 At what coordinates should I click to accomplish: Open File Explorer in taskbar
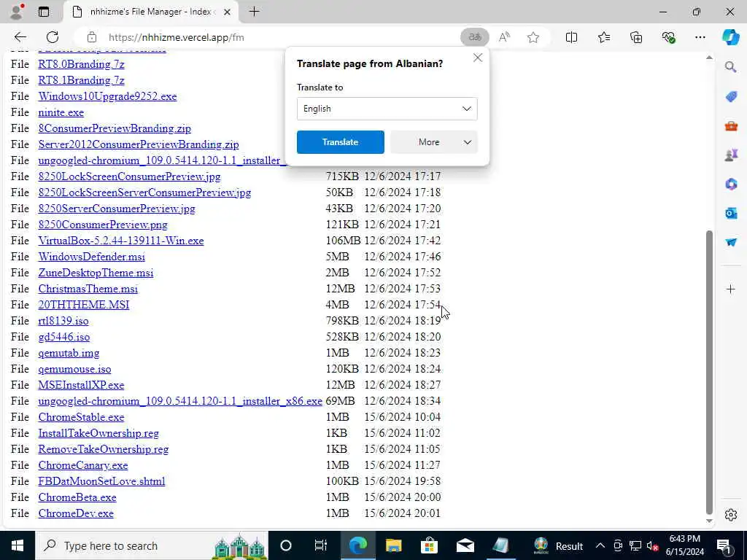[x=393, y=545]
